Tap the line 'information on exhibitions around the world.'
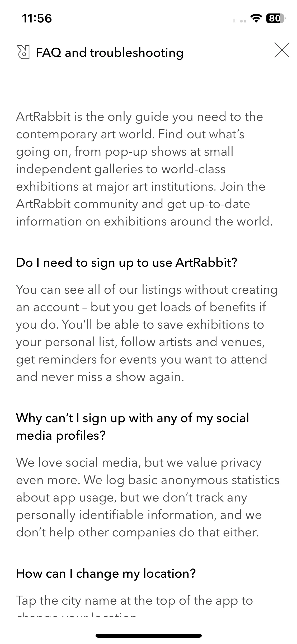The image size is (297, 644). [x=144, y=222]
